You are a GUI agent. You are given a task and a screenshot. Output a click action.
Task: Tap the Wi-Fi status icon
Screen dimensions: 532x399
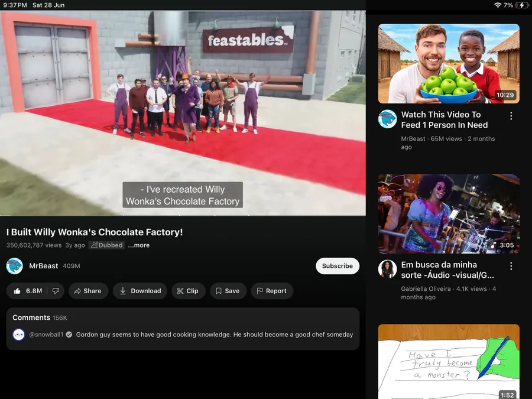497,5
